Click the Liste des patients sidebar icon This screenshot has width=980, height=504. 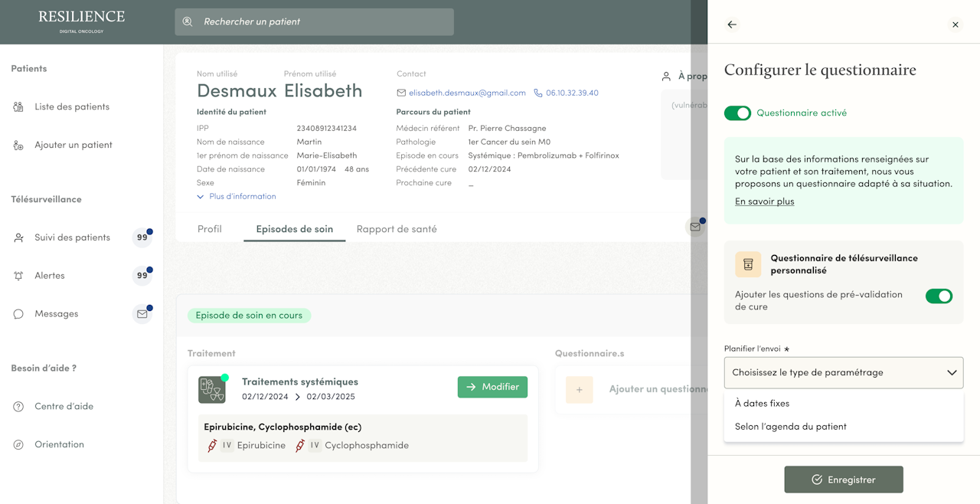pyautogui.click(x=18, y=107)
